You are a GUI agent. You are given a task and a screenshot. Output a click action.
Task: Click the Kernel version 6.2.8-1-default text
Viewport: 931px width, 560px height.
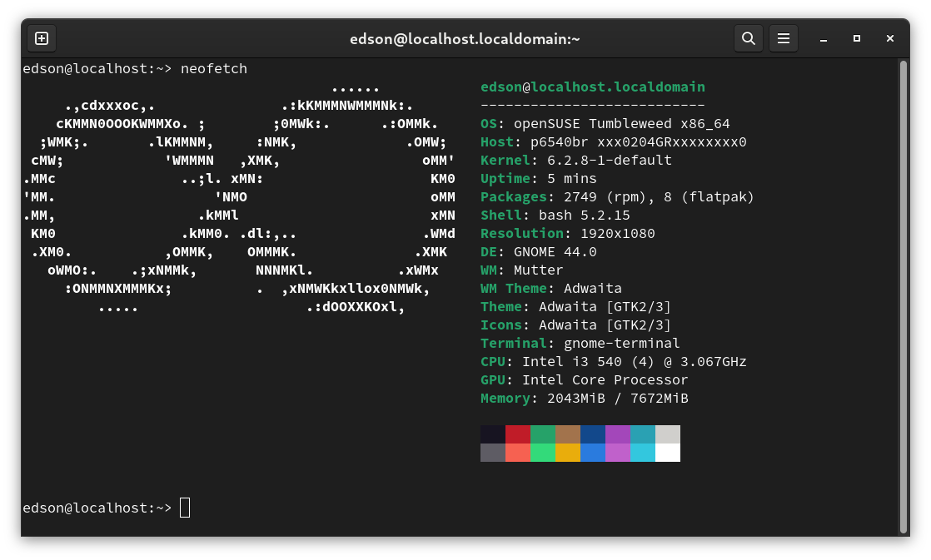coord(596,160)
